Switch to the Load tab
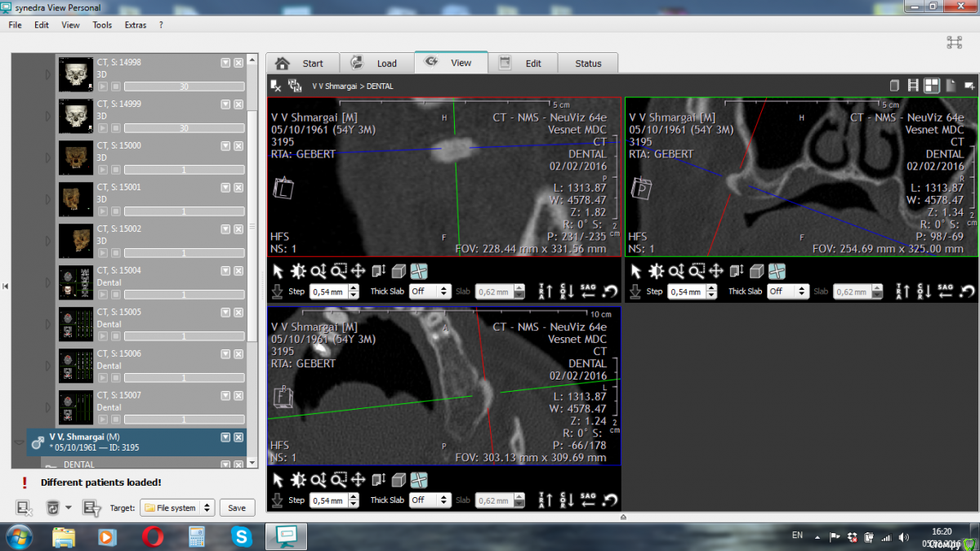This screenshot has height=551, width=980. point(376,63)
